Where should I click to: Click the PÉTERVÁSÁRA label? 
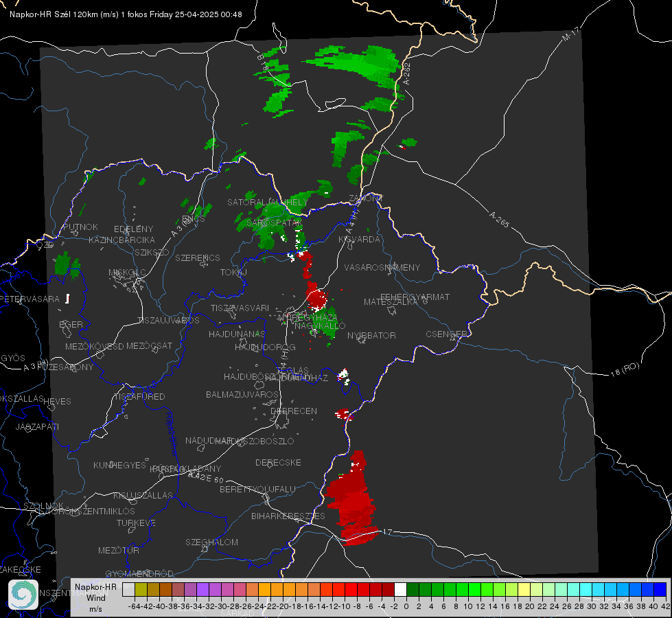[x=30, y=299]
